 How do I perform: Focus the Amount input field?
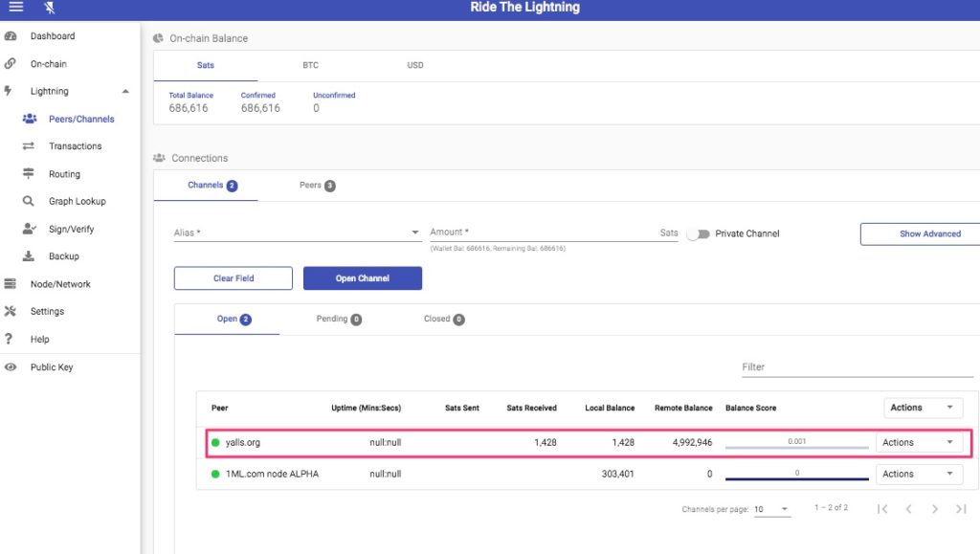tap(554, 233)
